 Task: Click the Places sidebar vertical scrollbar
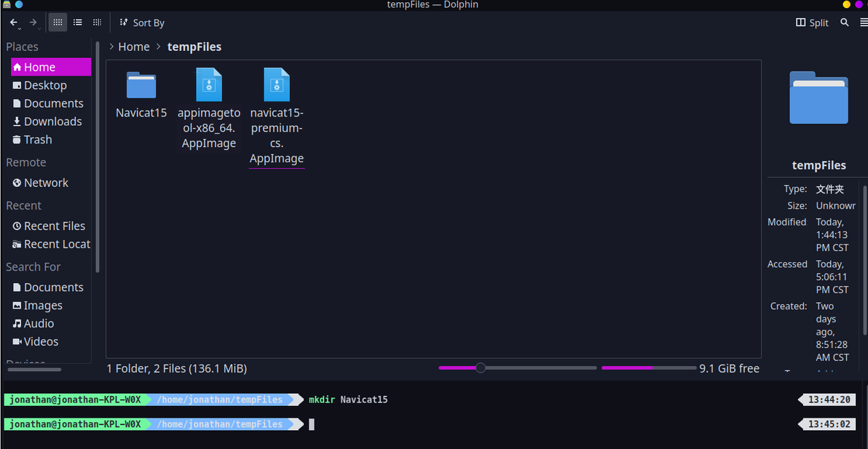pyautogui.click(x=98, y=156)
